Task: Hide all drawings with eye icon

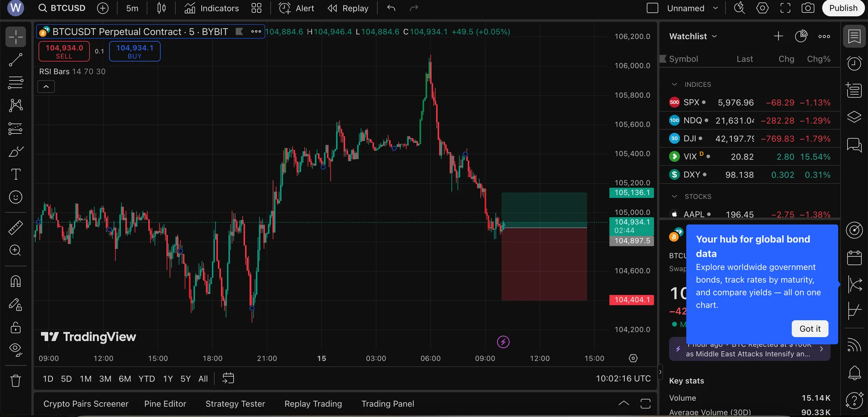Action: 16,350
